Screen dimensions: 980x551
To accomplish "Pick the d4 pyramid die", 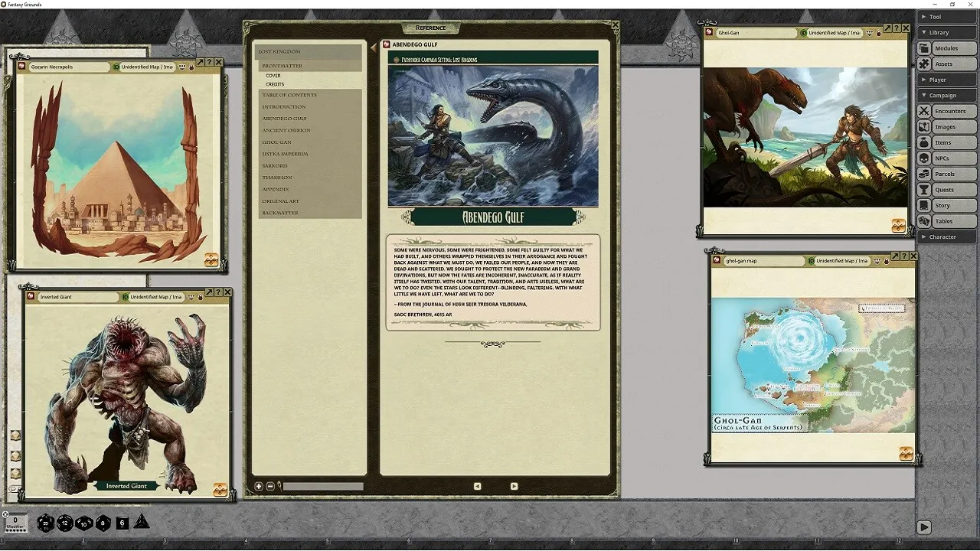I will tap(142, 522).
